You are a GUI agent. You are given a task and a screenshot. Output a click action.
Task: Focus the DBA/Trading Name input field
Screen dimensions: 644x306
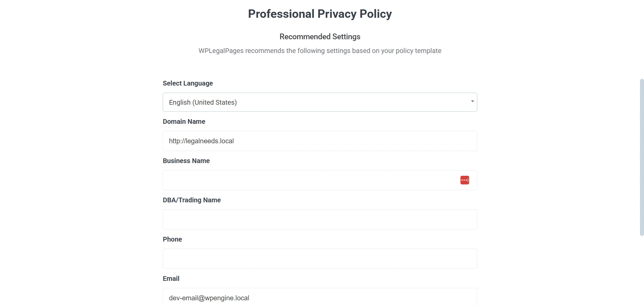click(320, 219)
